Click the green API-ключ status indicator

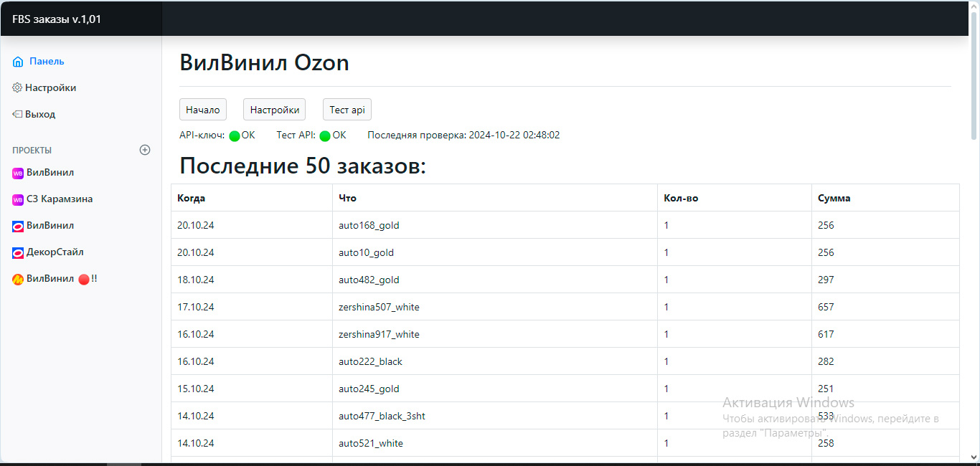(235, 135)
